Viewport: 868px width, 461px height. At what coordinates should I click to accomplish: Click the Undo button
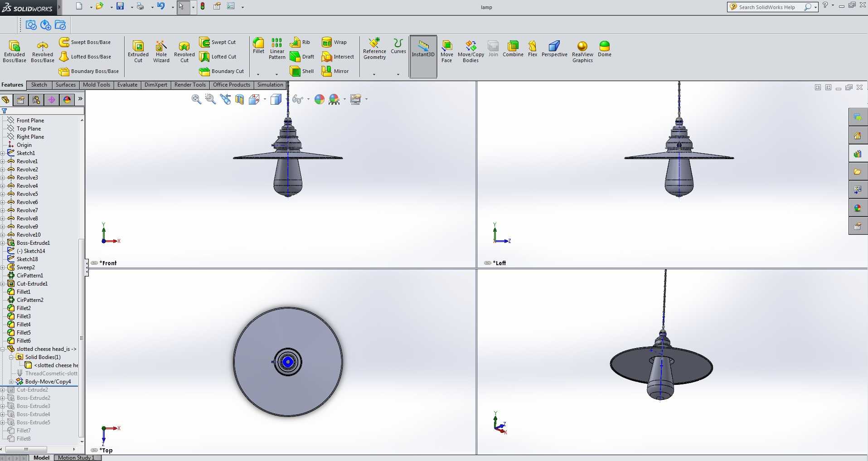tap(161, 6)
